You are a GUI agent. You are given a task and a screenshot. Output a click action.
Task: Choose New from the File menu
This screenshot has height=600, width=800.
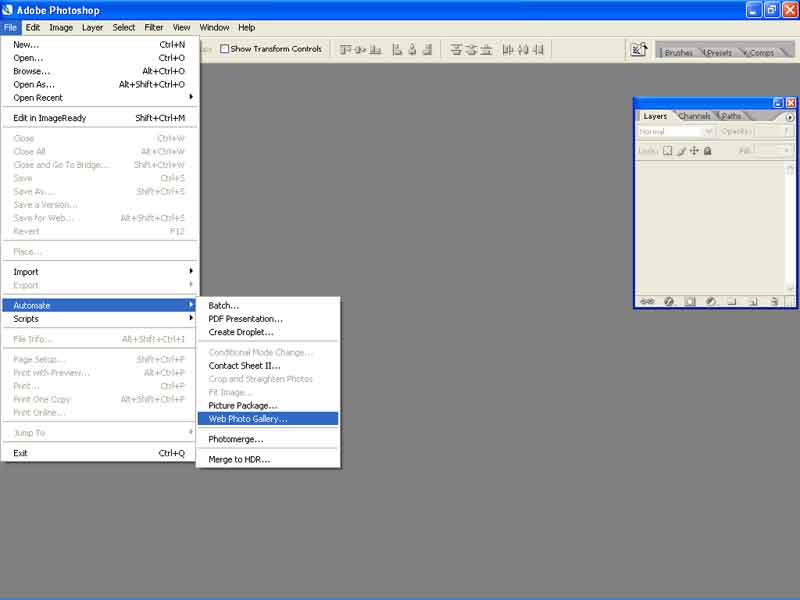tap(99, 44)
